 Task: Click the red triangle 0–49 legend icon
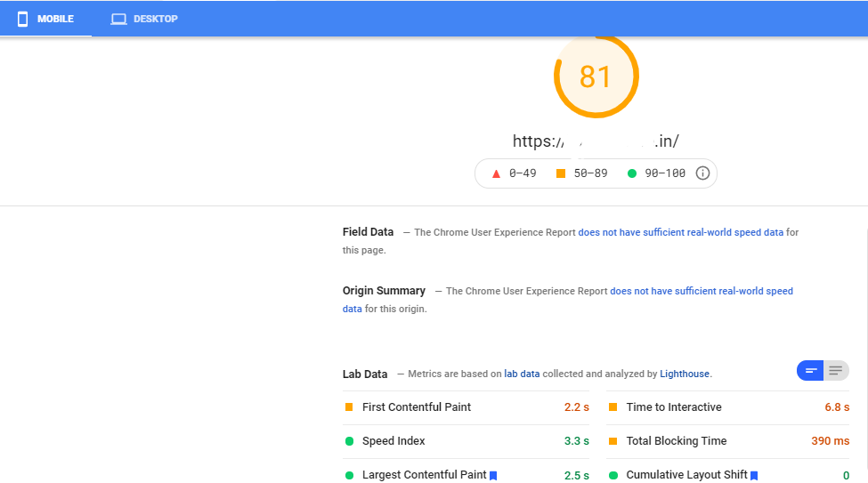(496, 173)
